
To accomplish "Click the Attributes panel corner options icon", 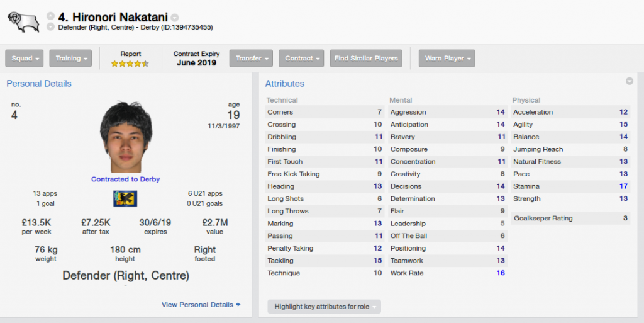I will (629, 81).
